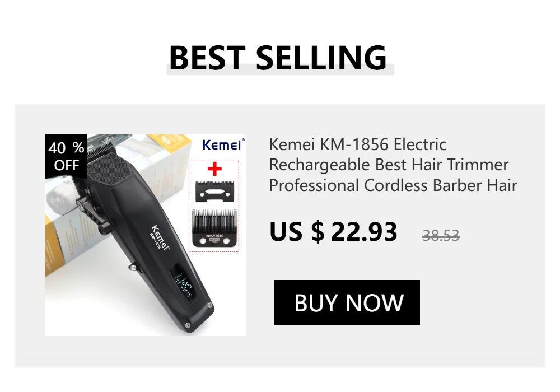The width and height of the screenshot is (560, 392).
Task: Click the US $ 22.93 price
Action: pyautogui.click(x=333, y=232)
